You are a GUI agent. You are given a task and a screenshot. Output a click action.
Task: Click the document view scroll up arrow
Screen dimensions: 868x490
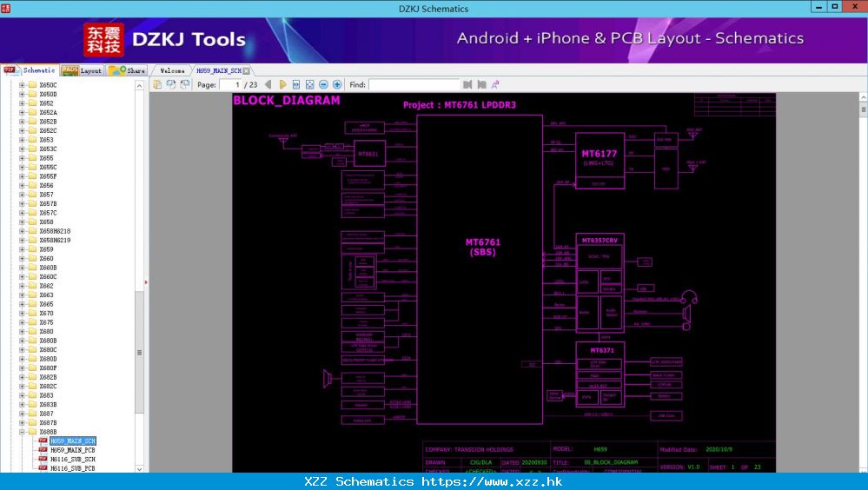click(863, 97)
